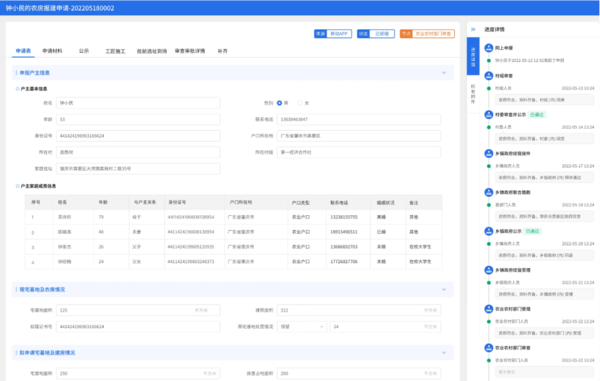Collapse the 拟申请宅基地及建房情况 section chevron
Screen dimensions: 600x381
tap(444, 353)
